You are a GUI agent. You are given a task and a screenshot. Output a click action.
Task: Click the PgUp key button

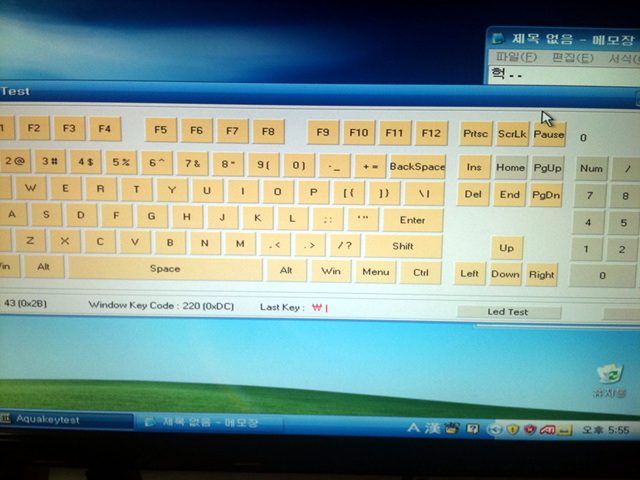tap(547, 168)
